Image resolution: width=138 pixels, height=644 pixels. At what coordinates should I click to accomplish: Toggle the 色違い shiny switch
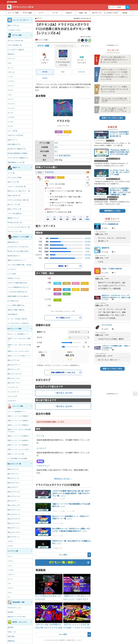[x=88, y=185]
